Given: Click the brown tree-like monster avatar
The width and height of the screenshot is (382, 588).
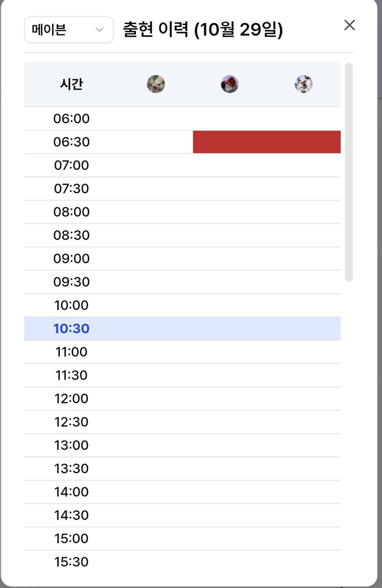Looking at the screenshot, I should [156, 84].
